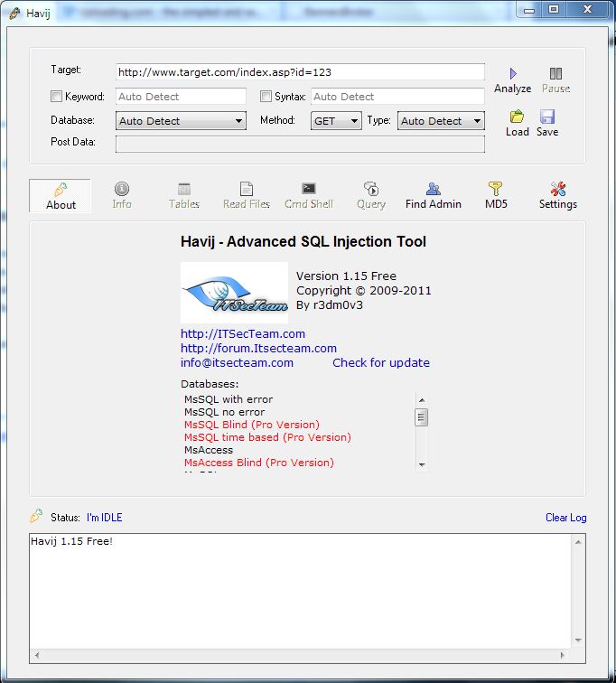Click the Target URL input field
616x683 pixels.
point(301,72)
